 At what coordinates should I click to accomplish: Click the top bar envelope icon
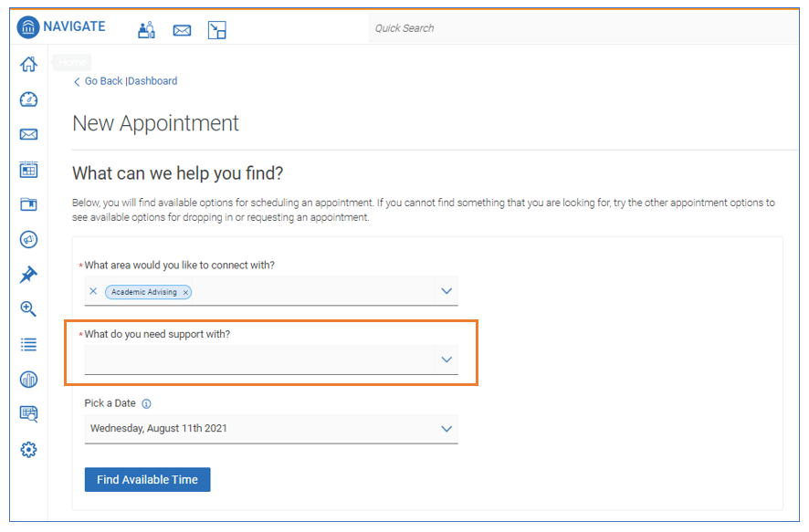[182, 30]
